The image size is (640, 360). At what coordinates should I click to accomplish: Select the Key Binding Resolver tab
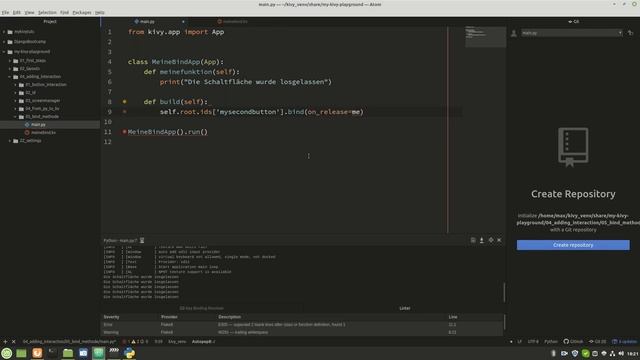coord(202,308)
